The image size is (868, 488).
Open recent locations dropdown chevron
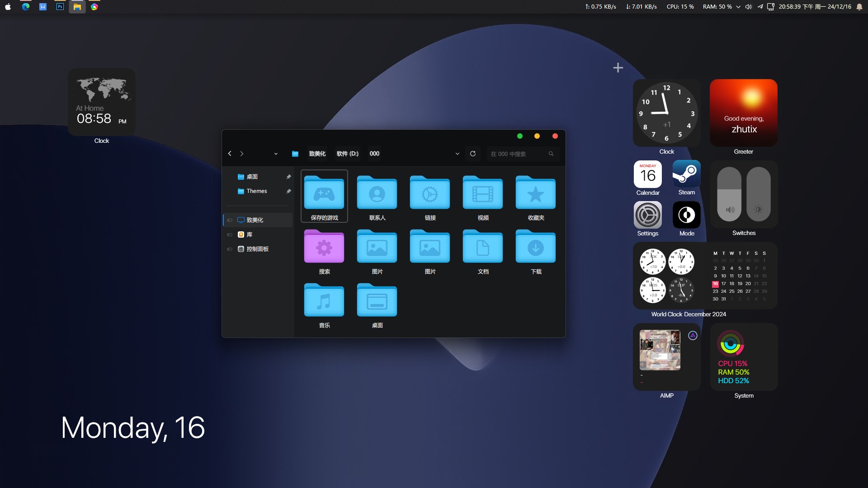[x=276, y=154]
